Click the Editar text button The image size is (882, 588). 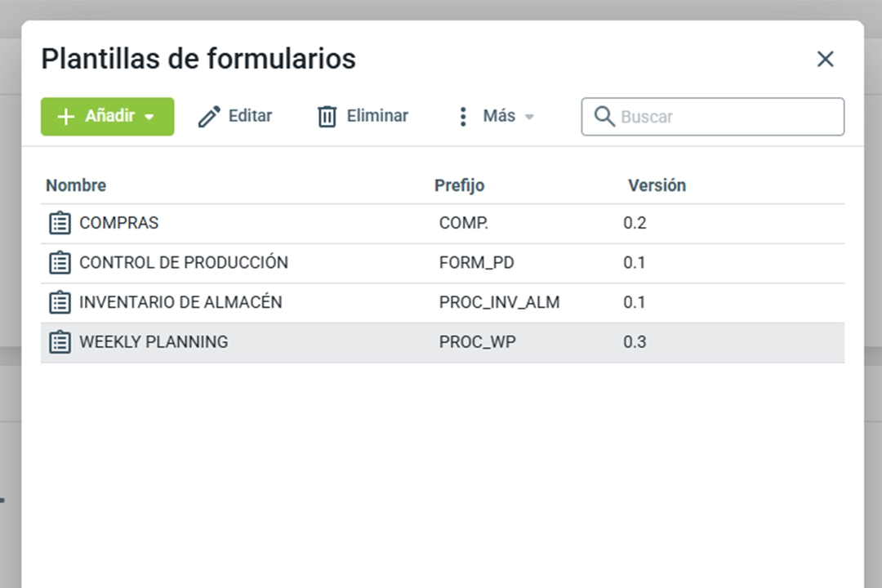(250, 116)
